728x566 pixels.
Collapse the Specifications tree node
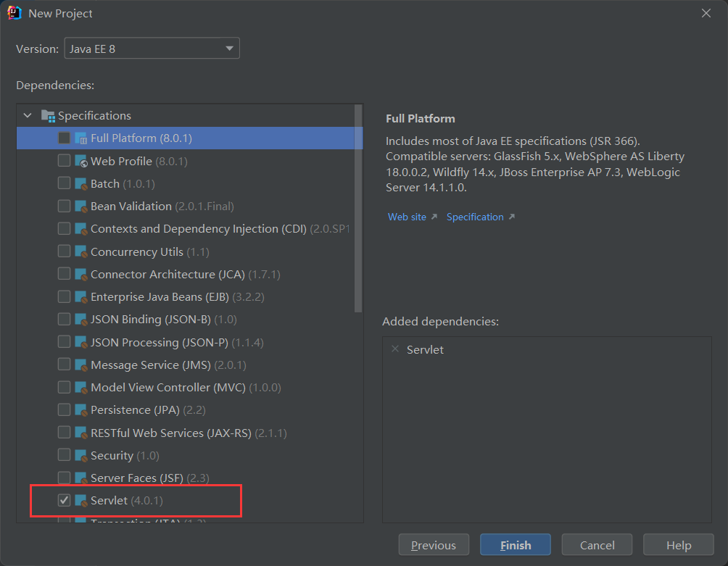tap(28, 115)
